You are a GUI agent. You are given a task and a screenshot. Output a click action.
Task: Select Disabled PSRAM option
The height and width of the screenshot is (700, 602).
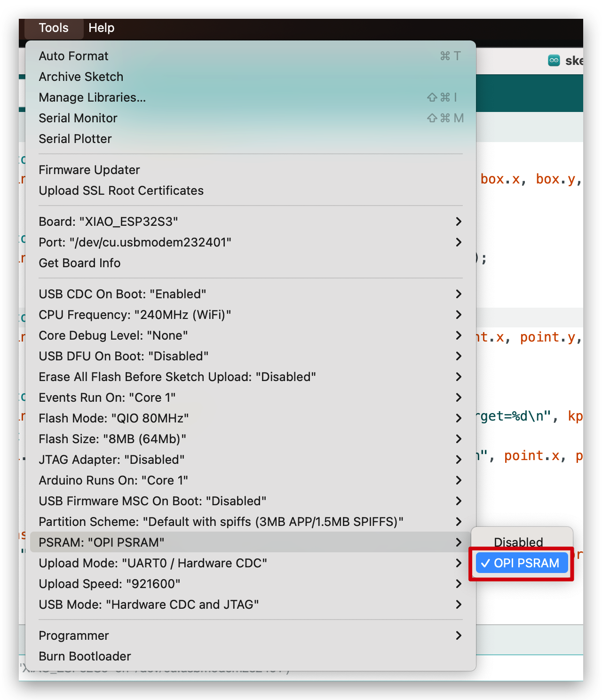(x=522, y=542)
